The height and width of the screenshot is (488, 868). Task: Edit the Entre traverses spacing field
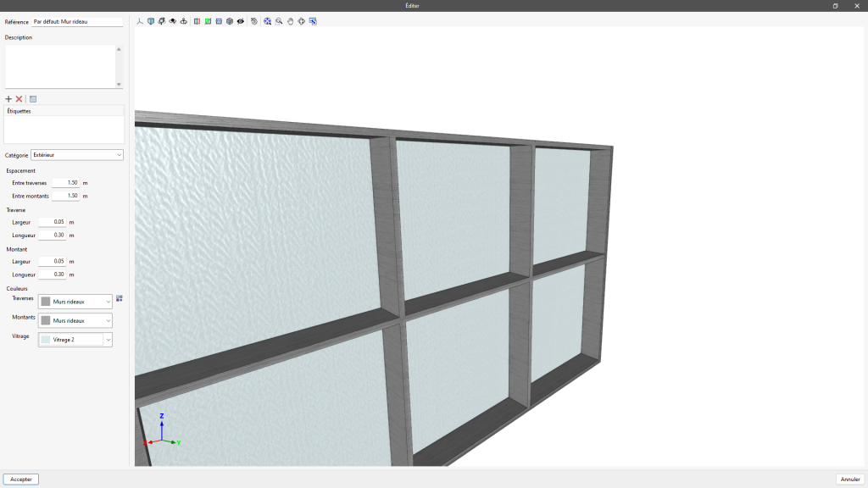click(x=66, y=183)
